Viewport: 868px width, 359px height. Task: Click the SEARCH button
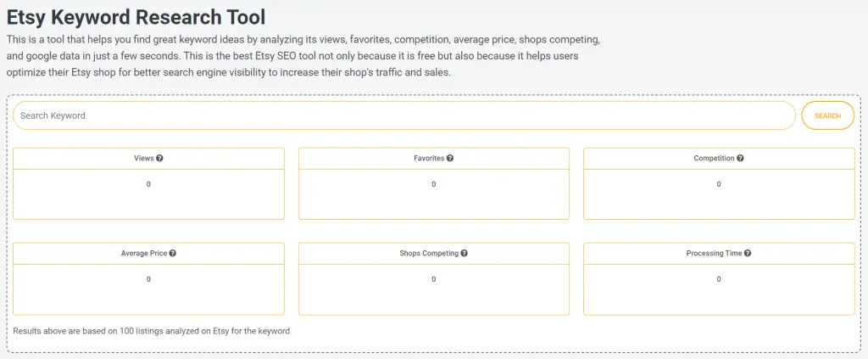[x=827, y=115]
